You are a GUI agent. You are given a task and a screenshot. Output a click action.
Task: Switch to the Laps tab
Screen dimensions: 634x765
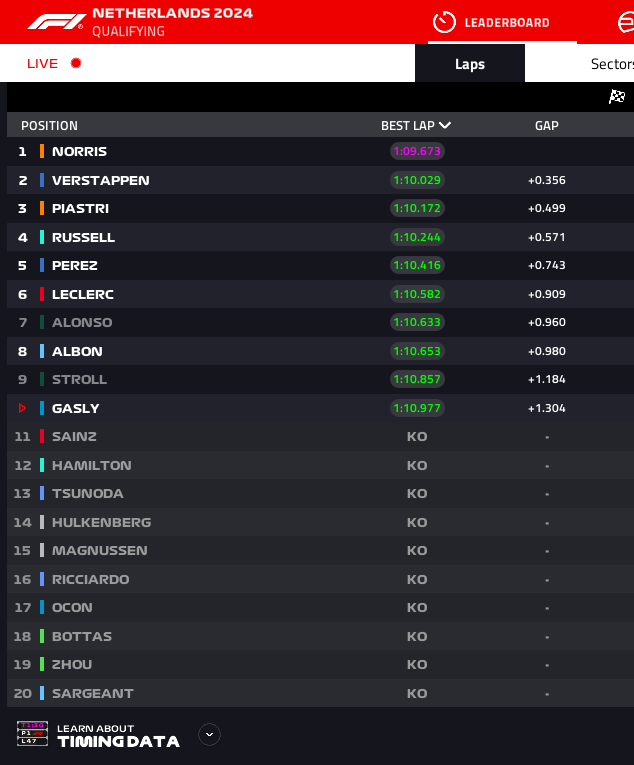[470, 64]
